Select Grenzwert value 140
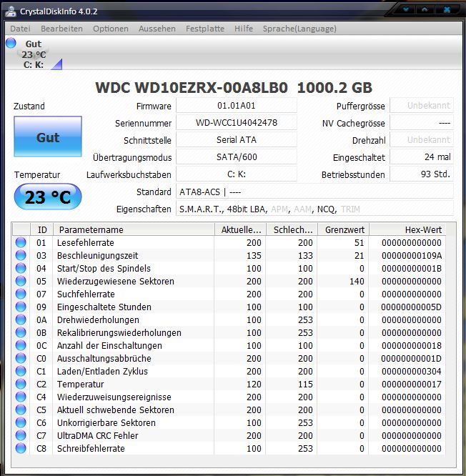466x476 pixels. point(357,281)
